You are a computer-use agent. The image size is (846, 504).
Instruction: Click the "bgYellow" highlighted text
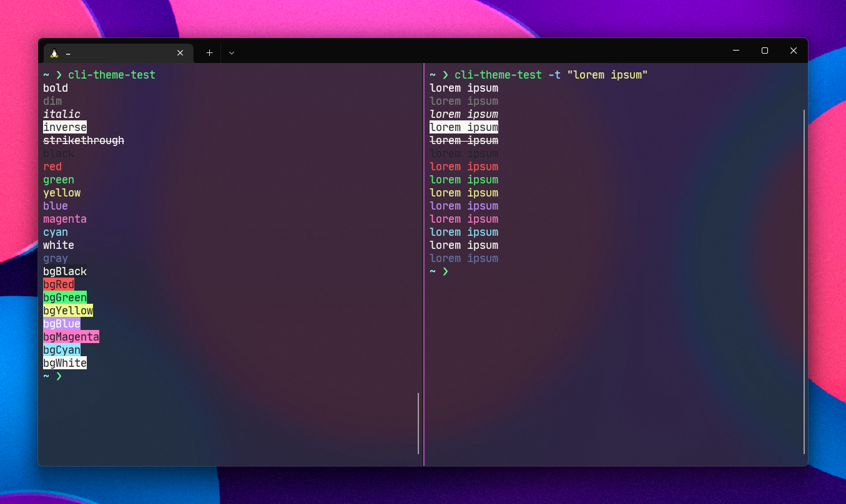tap(68, 311)
